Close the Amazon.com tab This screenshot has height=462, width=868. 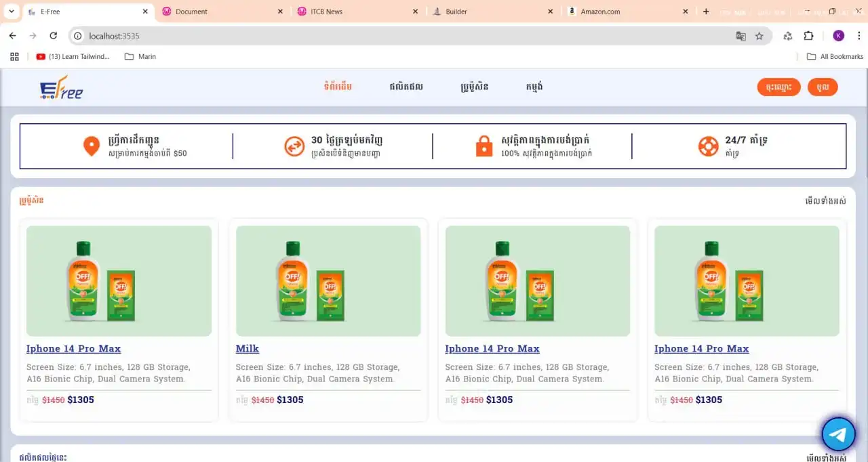point(686,12)
